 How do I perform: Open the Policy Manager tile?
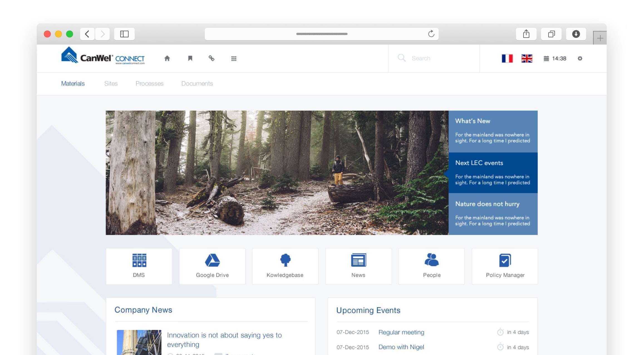tap(505, 266)
